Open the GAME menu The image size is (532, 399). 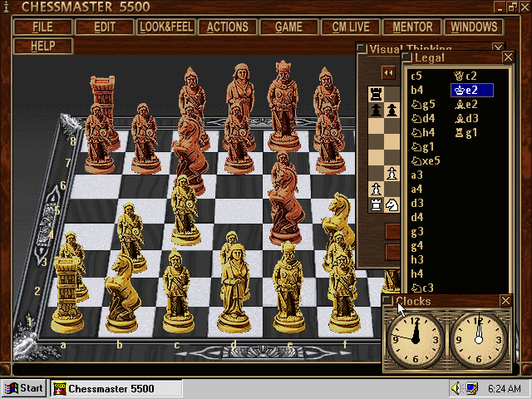pyautogui.click(x=288, y=27)
